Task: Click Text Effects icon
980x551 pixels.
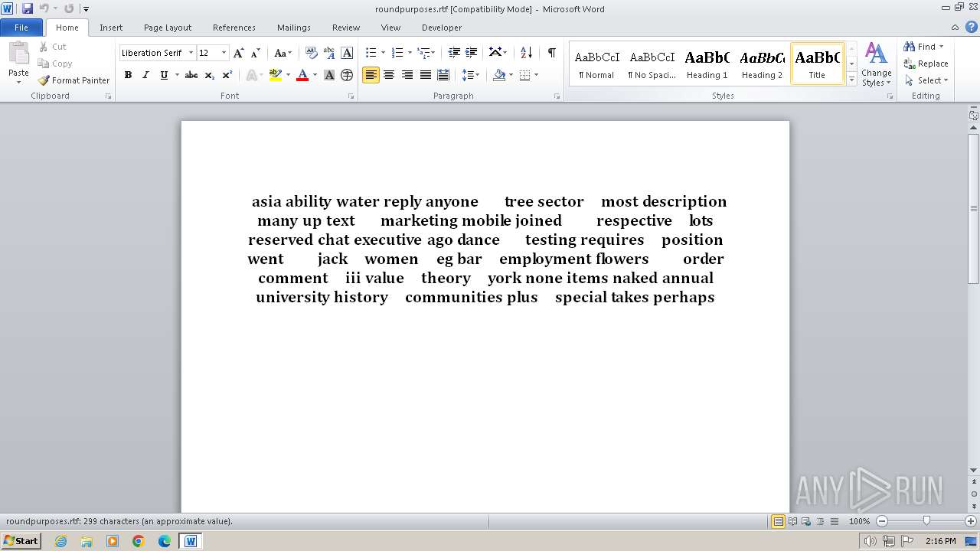Action: pyautogui.click(x=250, y=75)
